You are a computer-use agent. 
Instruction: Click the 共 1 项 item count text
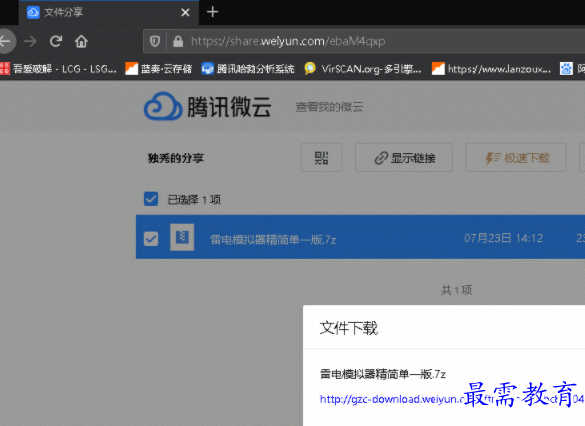tap(457, 290)
